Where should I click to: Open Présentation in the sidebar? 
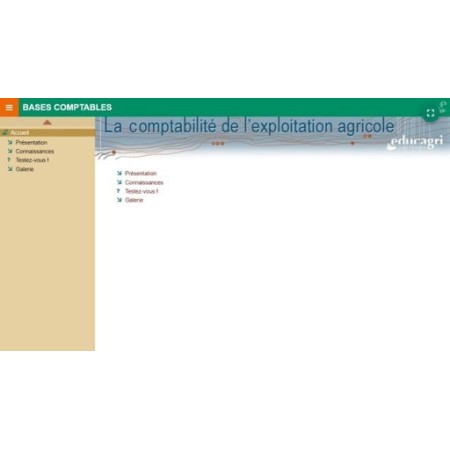click(31, 142)
